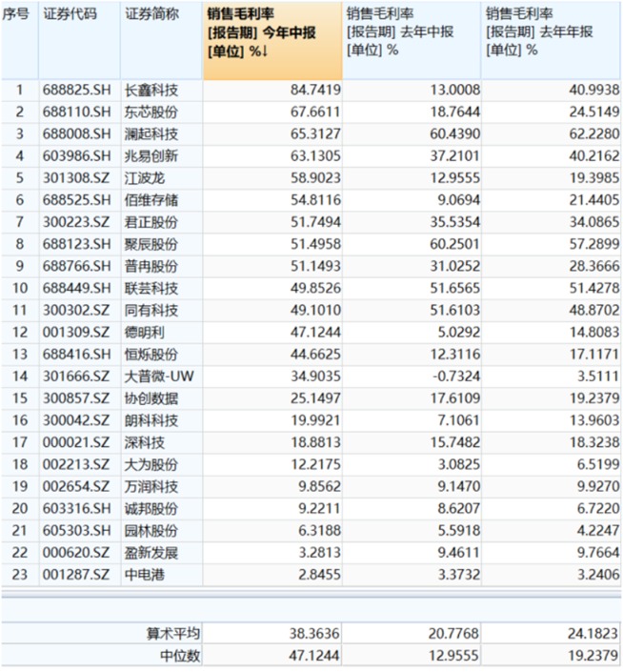Select security code 603316.SH
623x672 pixels.
(76, 509)
